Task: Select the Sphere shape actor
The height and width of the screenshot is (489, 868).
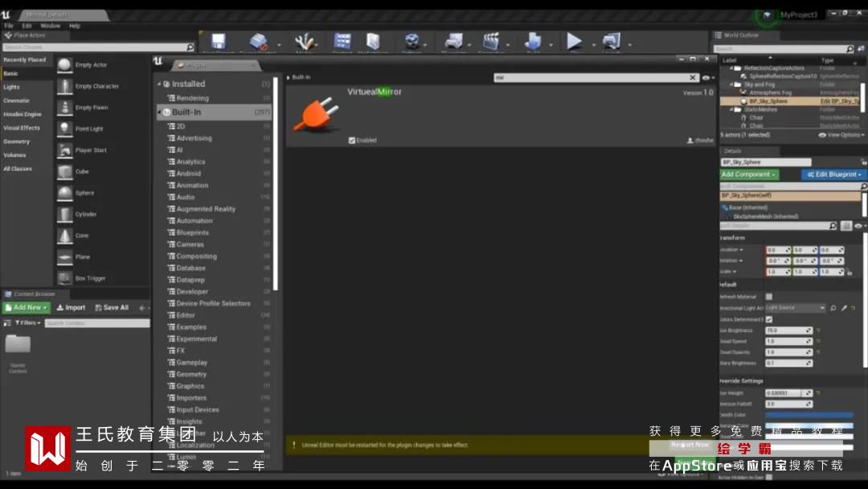Action: click(x=84, y=193)
